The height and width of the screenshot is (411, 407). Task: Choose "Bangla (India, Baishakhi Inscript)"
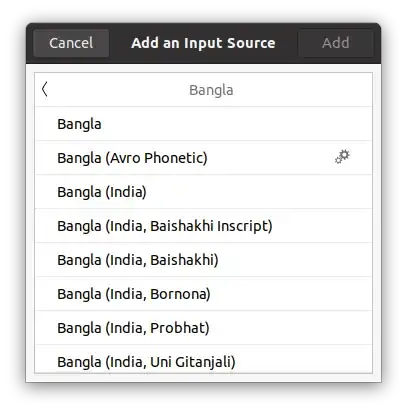point(204,226)
